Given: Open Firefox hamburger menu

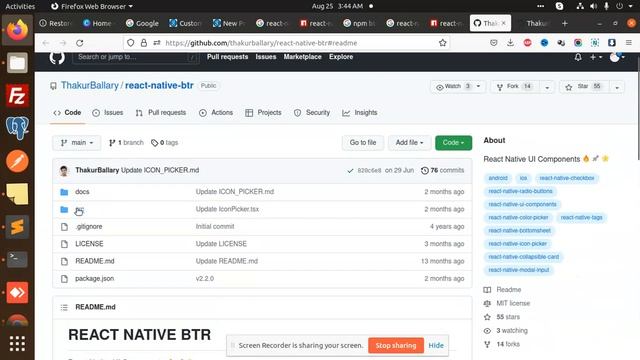Looking at the screenshot, I should pyautogui.click(x=629, y=42).
